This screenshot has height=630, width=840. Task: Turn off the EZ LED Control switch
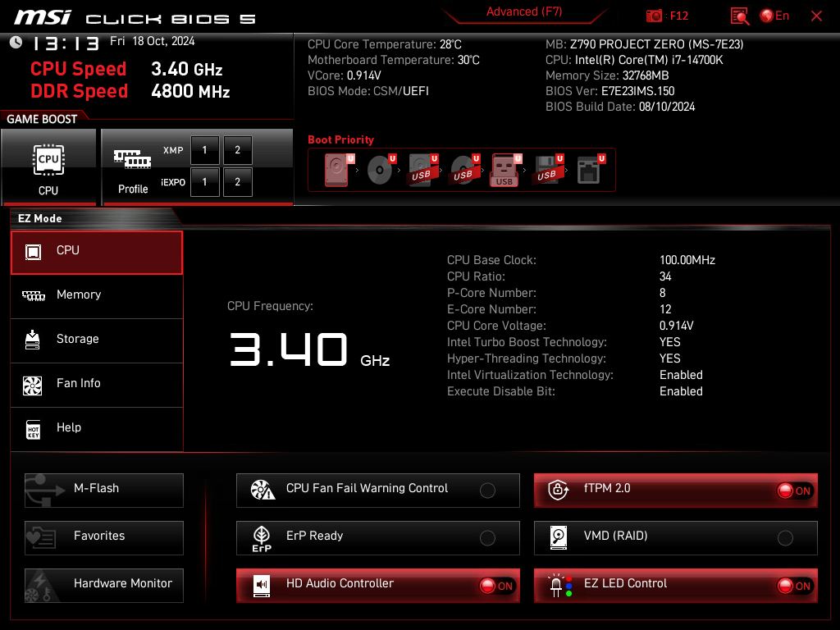tap(795, 586)
